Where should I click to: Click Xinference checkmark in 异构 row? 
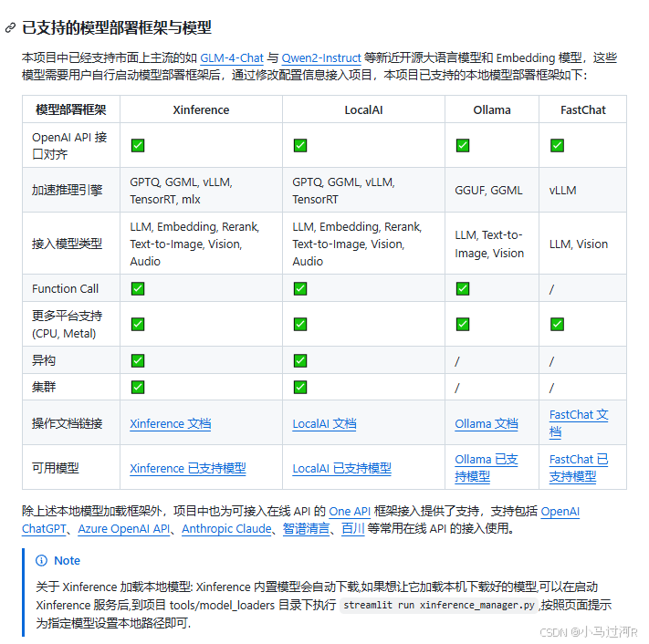click(138, 360)
